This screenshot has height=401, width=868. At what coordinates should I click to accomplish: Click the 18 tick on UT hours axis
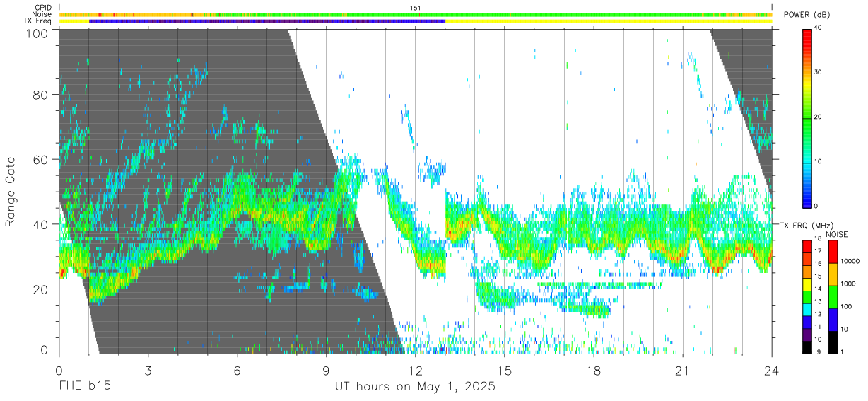(x=593, y=370)
